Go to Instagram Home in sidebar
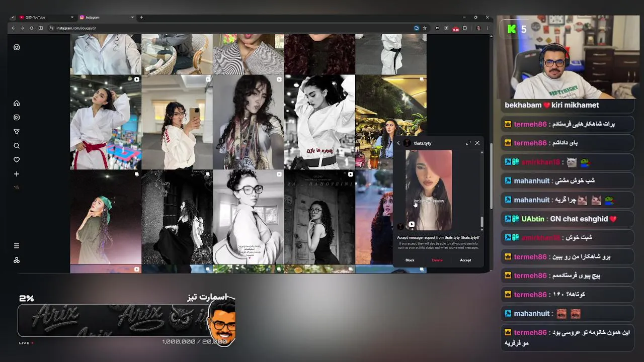Screen dimensions: 644x362 point(17,103)
